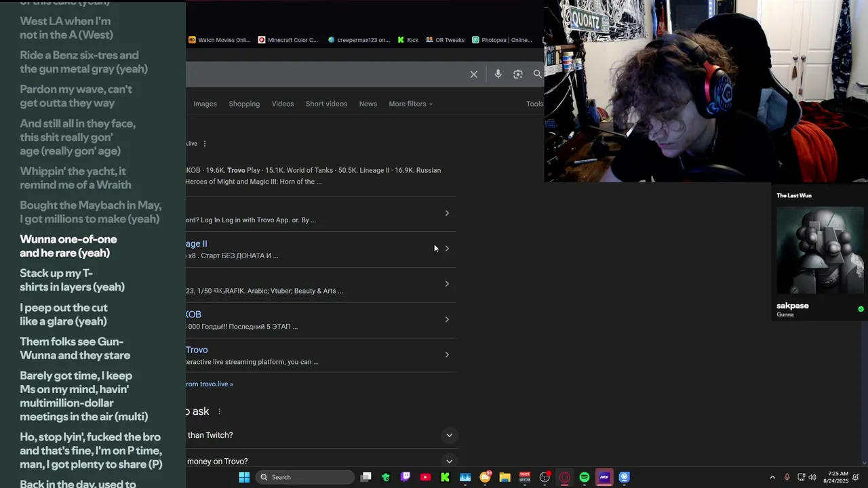Switch to the Images results tab
The image size is (868, 488).
pyautogui.click(x=205, y=104)
